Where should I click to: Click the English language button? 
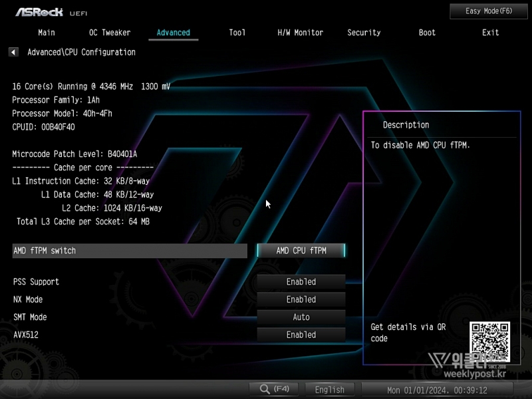click(x=330, y=390)
